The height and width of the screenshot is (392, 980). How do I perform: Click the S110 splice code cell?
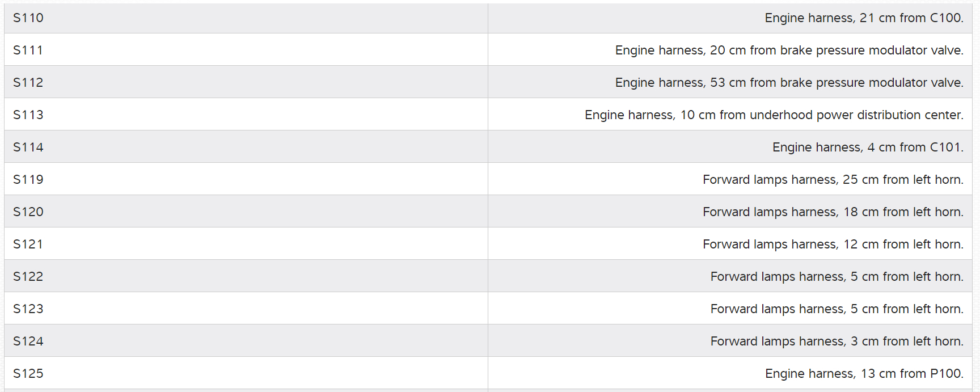pyautogui.click(x=28, y=18)
